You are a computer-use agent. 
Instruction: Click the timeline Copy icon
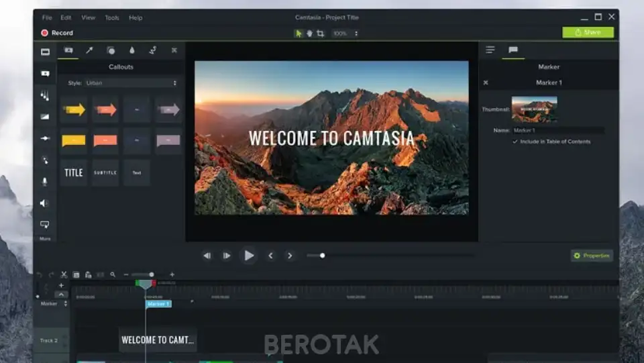(x=76, y=274)
